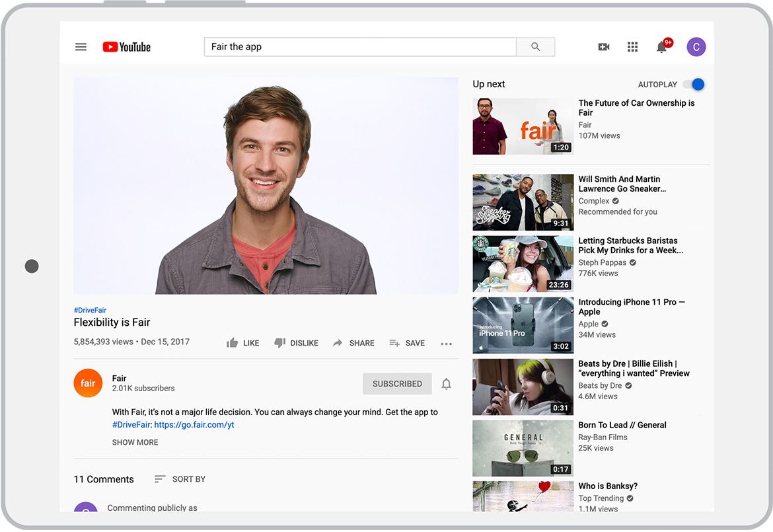Go to YouTube home via logo

127,47
